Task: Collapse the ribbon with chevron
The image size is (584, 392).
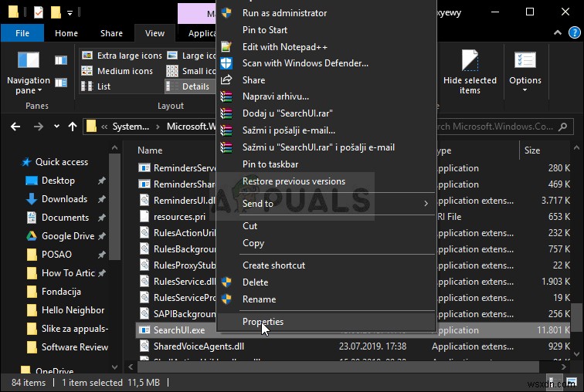Action: pos(558,32)
